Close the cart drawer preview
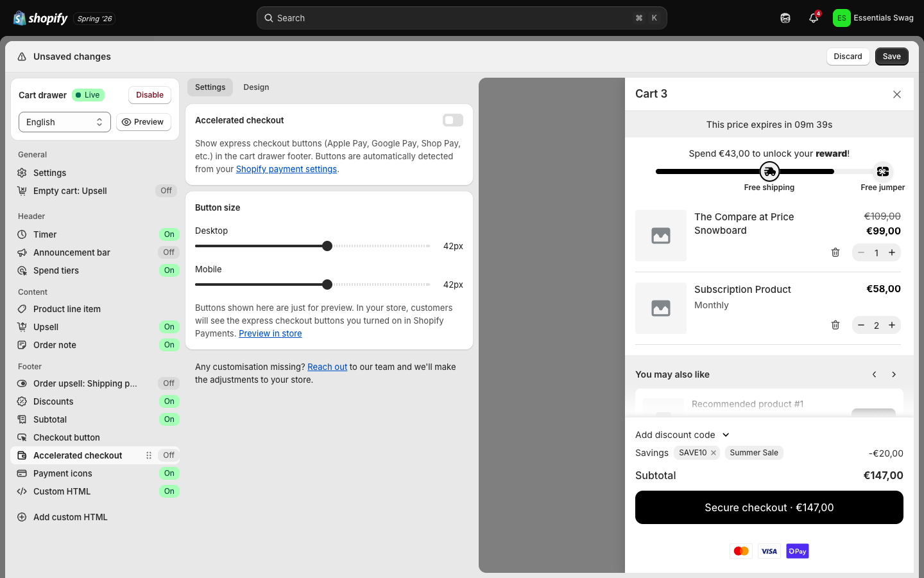Screen dimensions: 924x578 pos(897,94)
